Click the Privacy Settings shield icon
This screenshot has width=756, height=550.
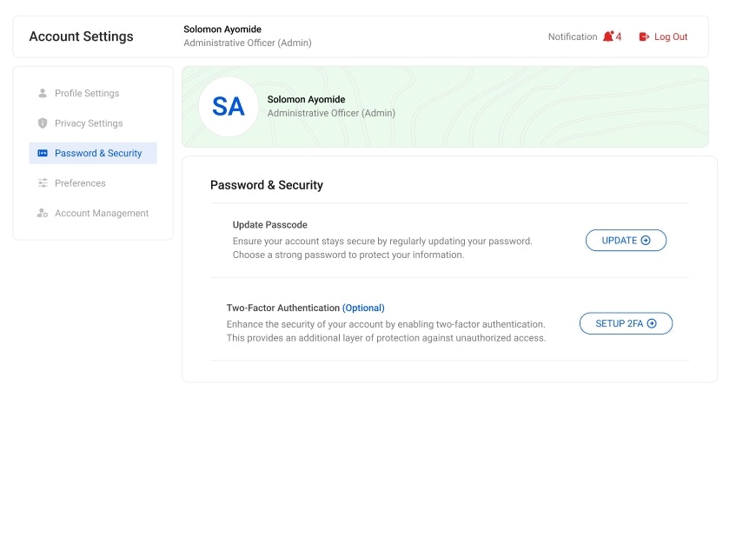point(43,123)
